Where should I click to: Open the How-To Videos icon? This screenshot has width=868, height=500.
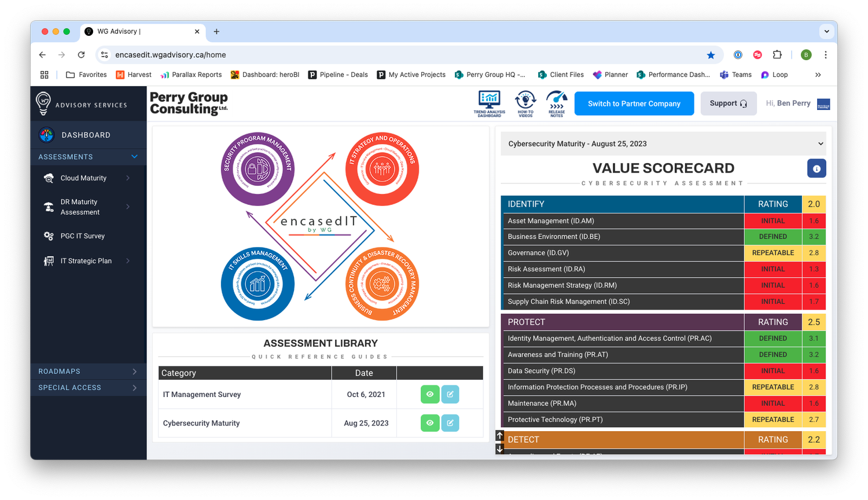pos(525,104)
